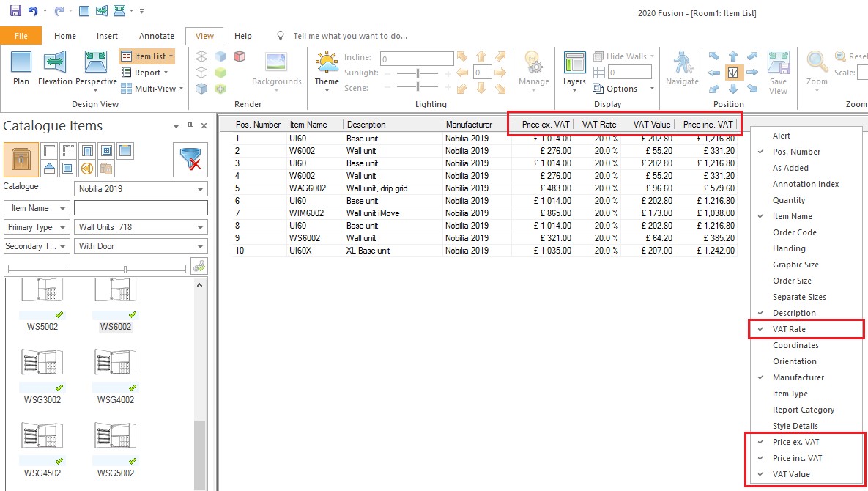
Task: Open the Zoom magnifier tool
Action: tap(817, 70)
